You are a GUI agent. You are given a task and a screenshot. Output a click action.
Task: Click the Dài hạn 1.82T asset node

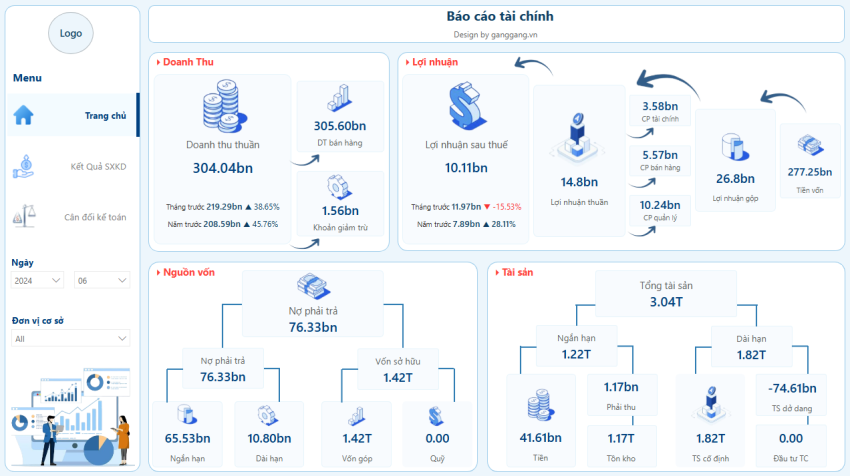click(751, 346)
